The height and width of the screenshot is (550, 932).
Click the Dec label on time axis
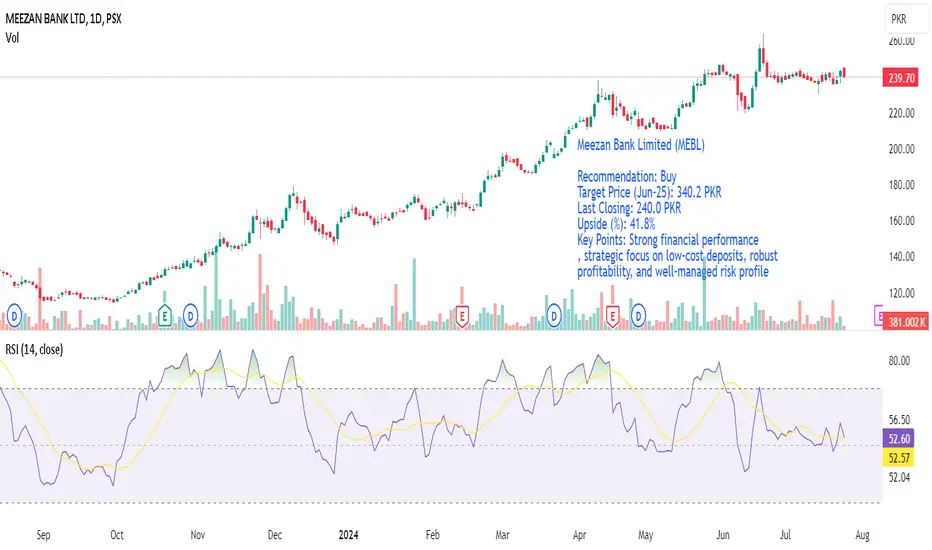275,535
